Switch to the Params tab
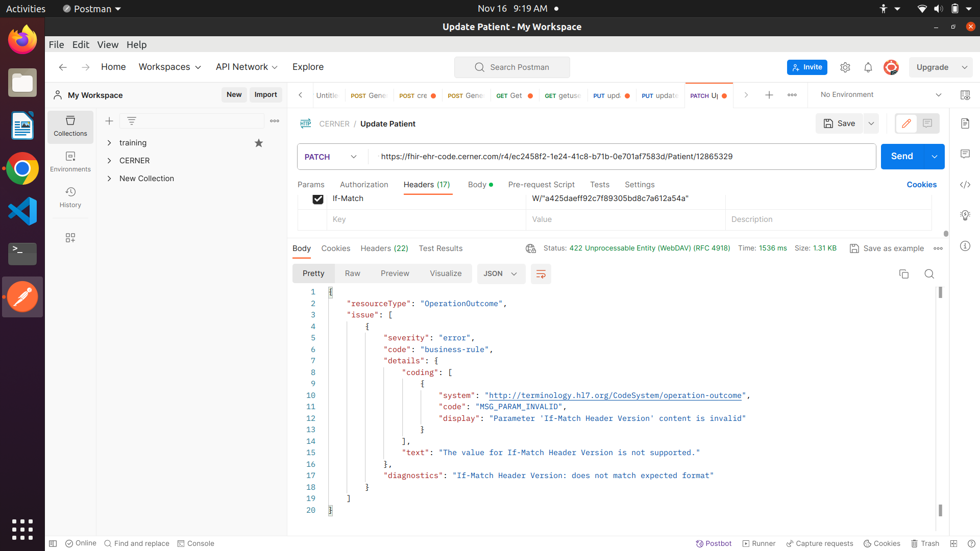This screenshot has height=551, width=980. pyautogui.click(x=311, y=185)
